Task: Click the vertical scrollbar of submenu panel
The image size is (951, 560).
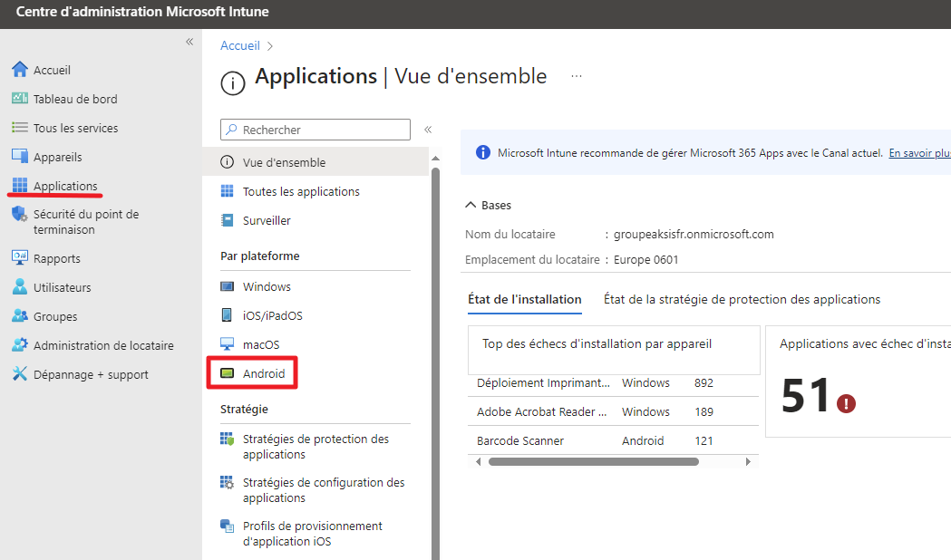Action: 435,363
